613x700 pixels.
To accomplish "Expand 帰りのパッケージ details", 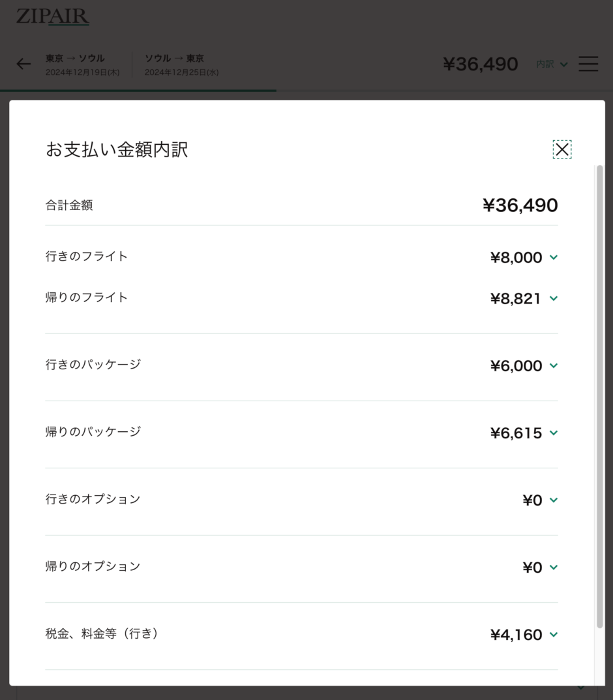I will tap(554, 433).
